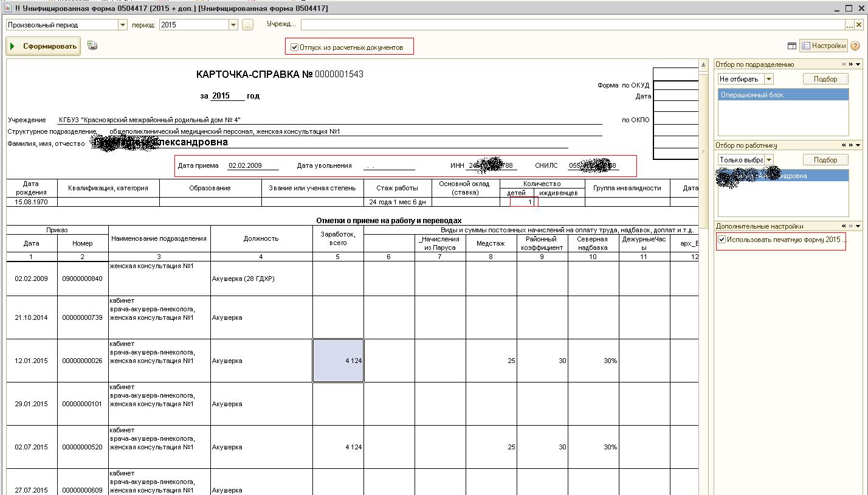Click the table layout icon left of Настройки
Viewport: 868px width, 495px height.
(792, 46)
